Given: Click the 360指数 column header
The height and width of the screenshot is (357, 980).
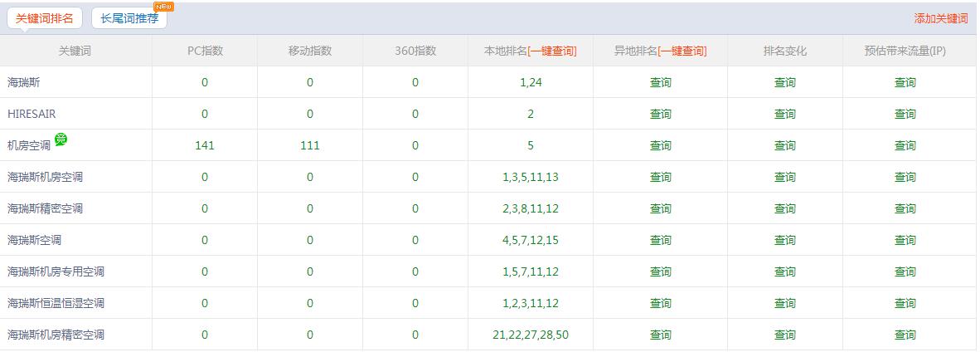Looking at the screenshot, I should click(x=415, y=51).
